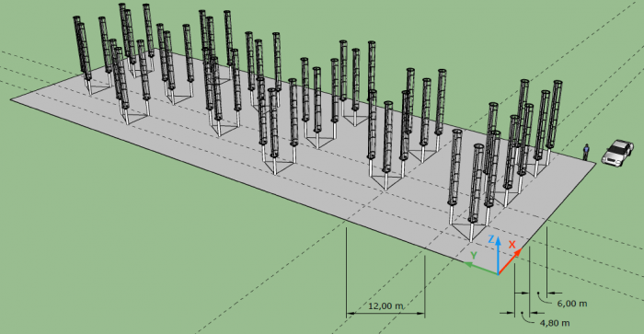Click the gray platform corner nearest the car
Image resolution: width=644 pixels, height=334 pixels.
pyautogui.click(x=595, y=164)
